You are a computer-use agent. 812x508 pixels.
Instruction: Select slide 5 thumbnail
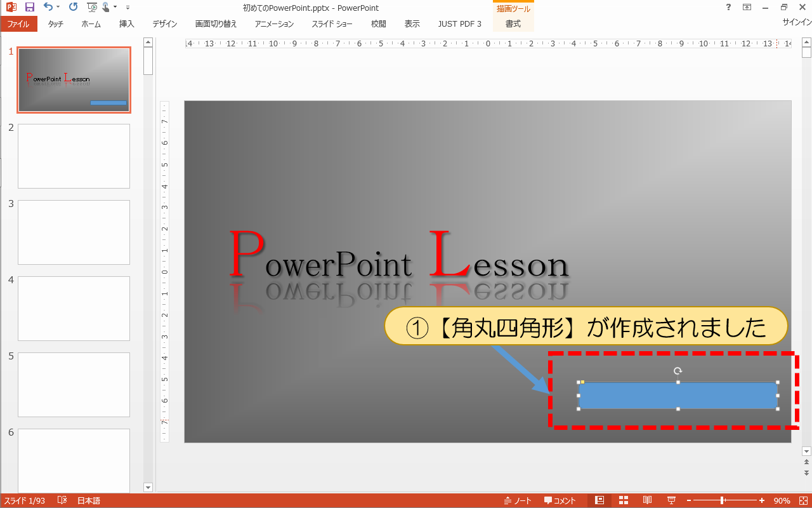(x=74, y=385)
